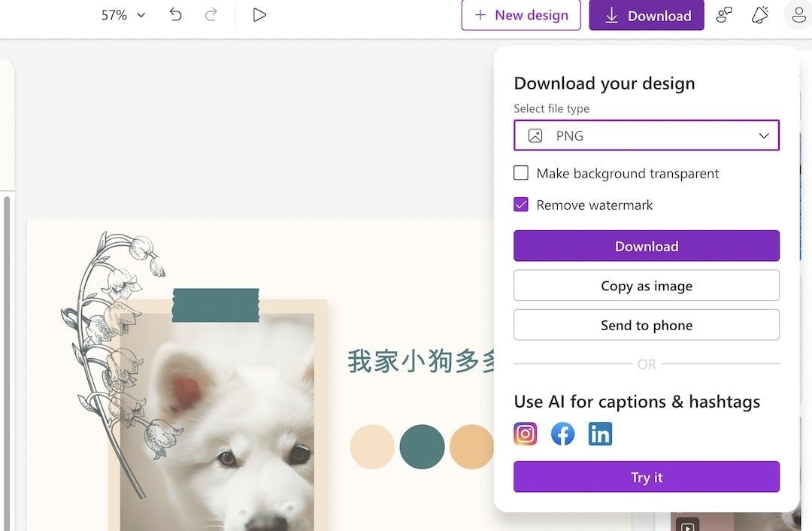Viewport: 812px width, 531px height.
Task: Enable Make background transparent checkbox
Action: (521, 173)
